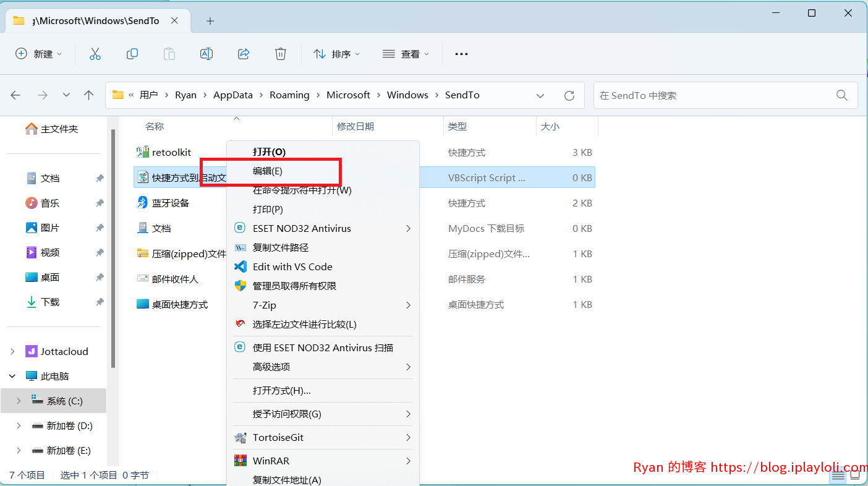This screenshot has height=486, width=868.
Task: Go up one folder with Up arrow
Action: pos(89,95)
